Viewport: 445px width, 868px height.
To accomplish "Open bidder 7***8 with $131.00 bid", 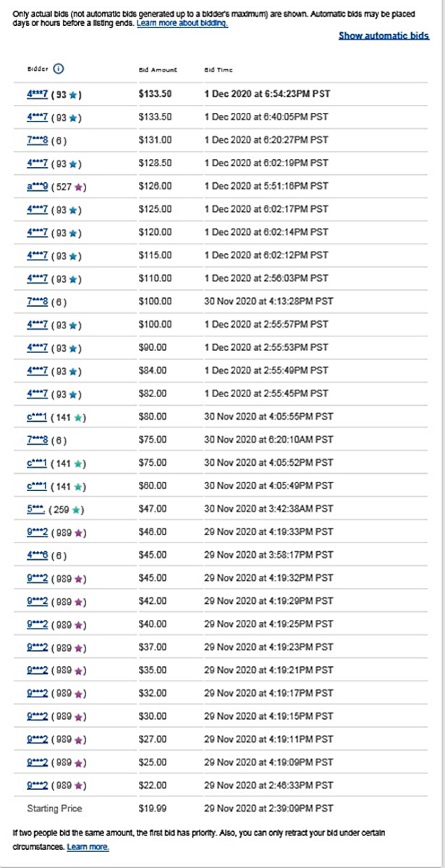I will [36, 140].
